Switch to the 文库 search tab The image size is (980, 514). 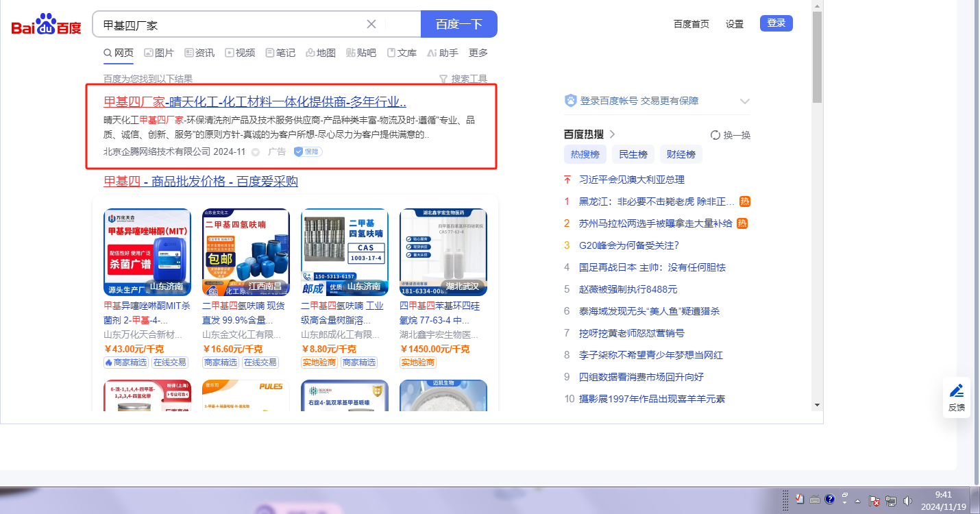click(402, 53)
